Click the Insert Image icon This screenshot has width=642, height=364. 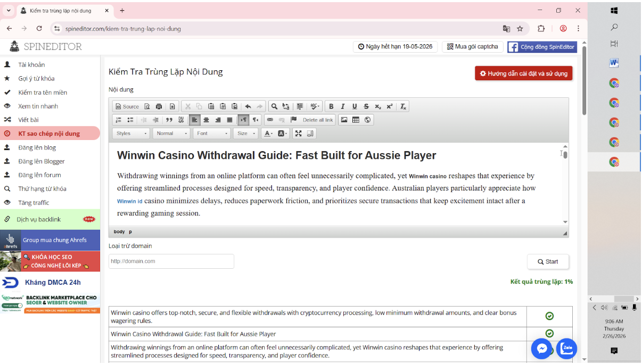point(344,120)
